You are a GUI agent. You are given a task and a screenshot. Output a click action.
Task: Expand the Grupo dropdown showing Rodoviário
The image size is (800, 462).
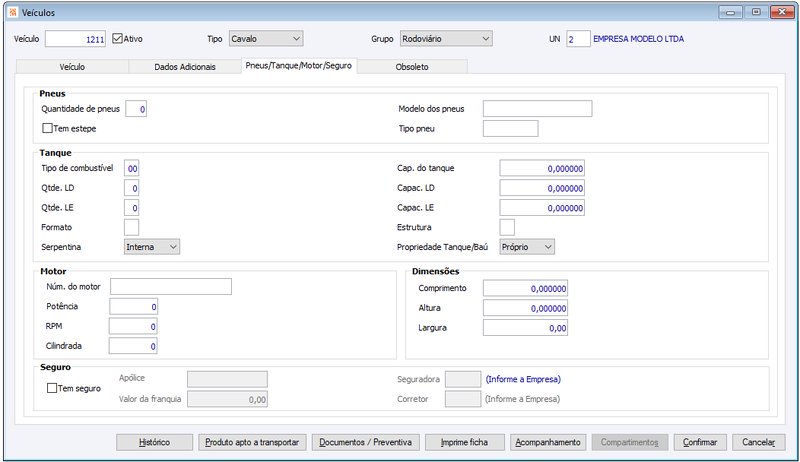click(446, 39)
